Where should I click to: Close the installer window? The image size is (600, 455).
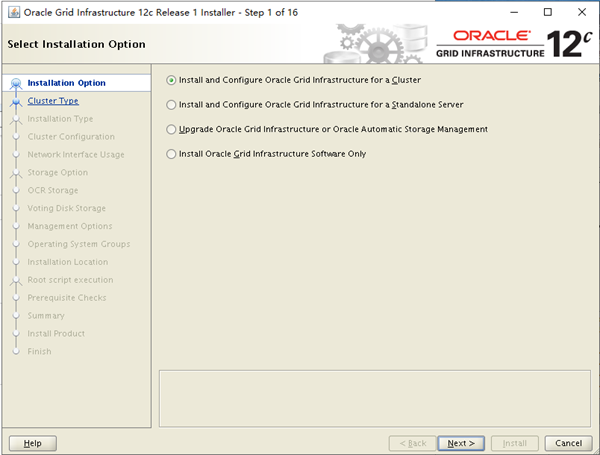coord(582,12)
